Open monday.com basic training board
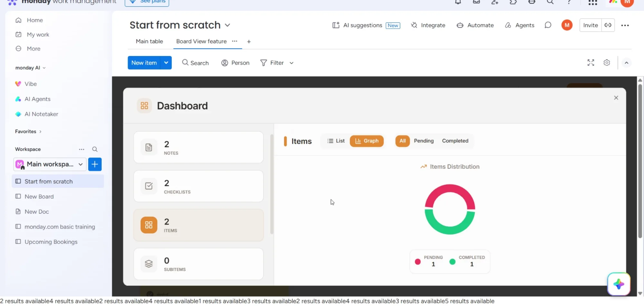The height and width of the screenshot is (306, 644). (60, 227)
